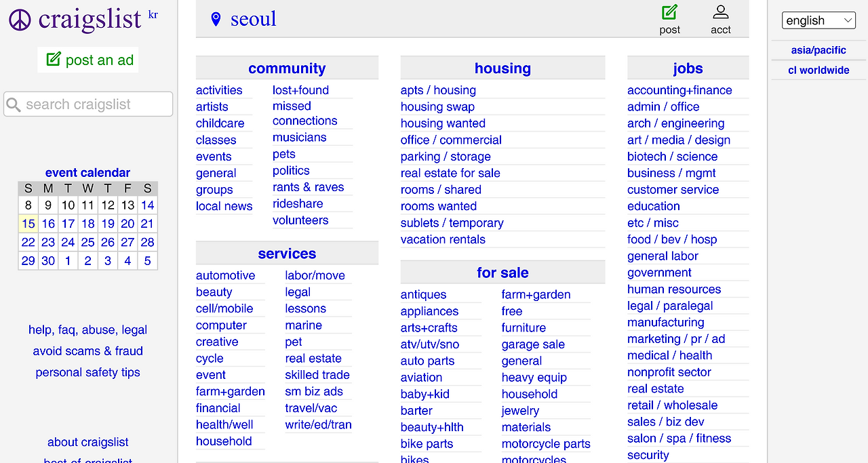Click the search magnifier icon
This screenshot has height=463, width=868.
[13, 104]
